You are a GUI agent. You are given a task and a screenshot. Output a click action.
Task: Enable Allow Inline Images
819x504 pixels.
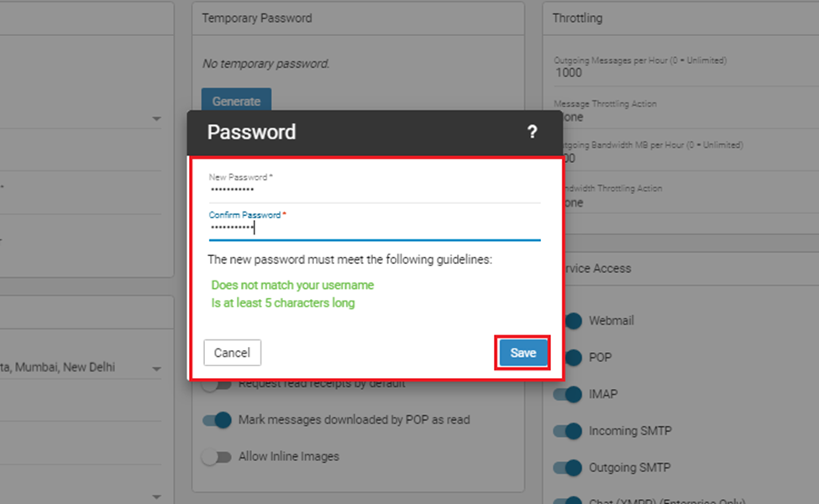click(217, 457)
